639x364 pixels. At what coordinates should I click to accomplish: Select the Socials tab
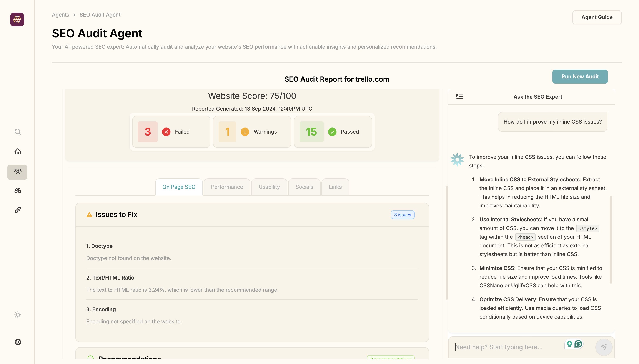[x=304, y=187]
